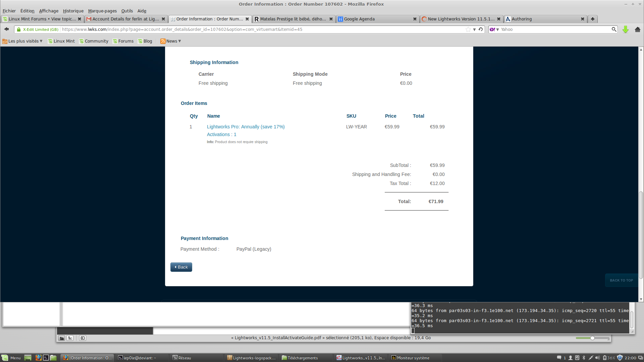
Task: Adjust the file manager zoom slider
Action: (592, 338)
